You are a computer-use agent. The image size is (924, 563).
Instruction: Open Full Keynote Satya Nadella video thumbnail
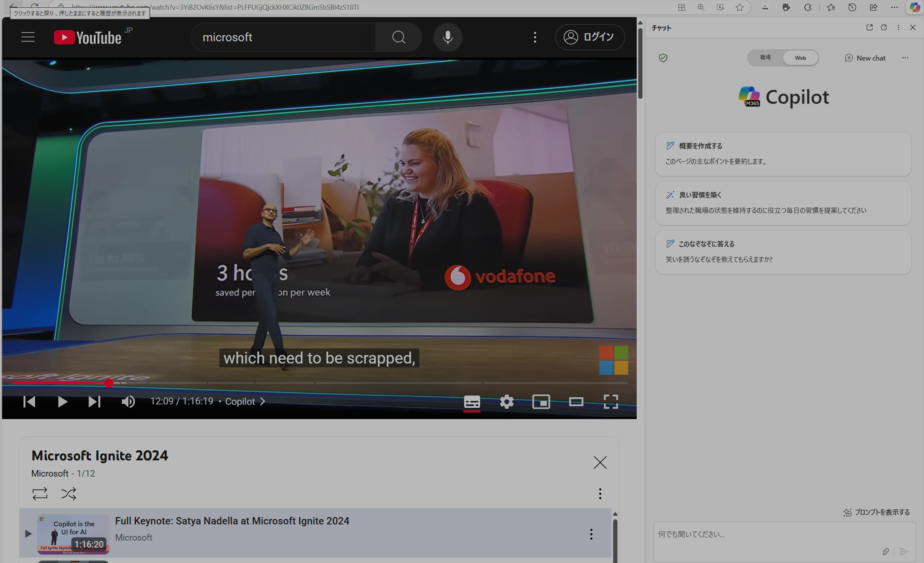coord(73,534)
